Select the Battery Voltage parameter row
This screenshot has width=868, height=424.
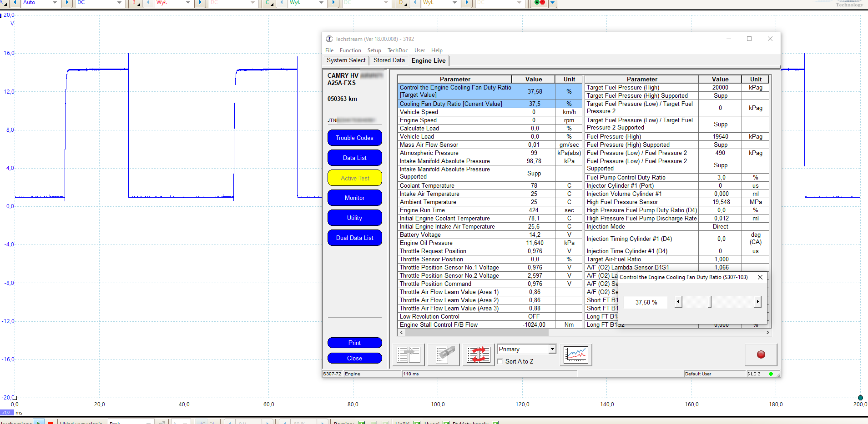click(x=490, y=235)
